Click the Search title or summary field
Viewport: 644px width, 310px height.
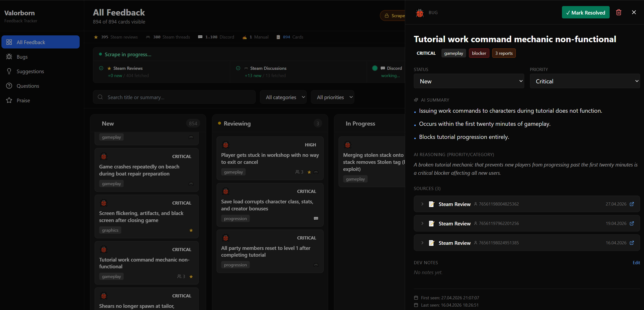174,97
